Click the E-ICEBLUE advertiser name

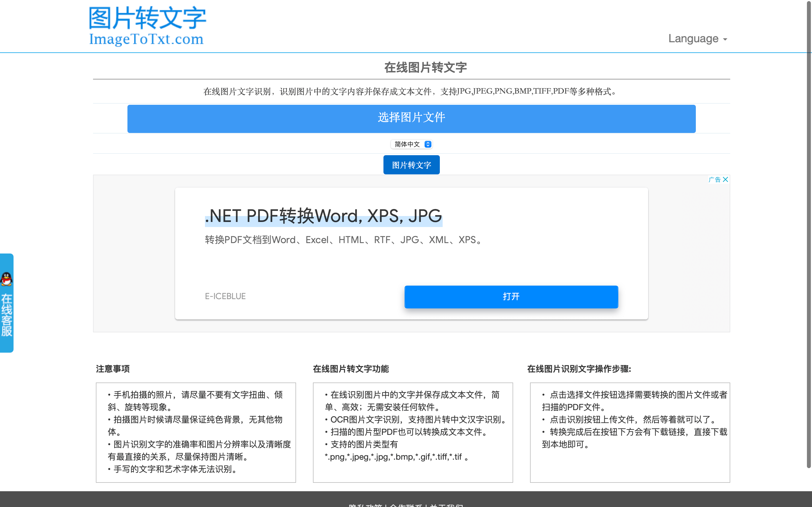225,296
